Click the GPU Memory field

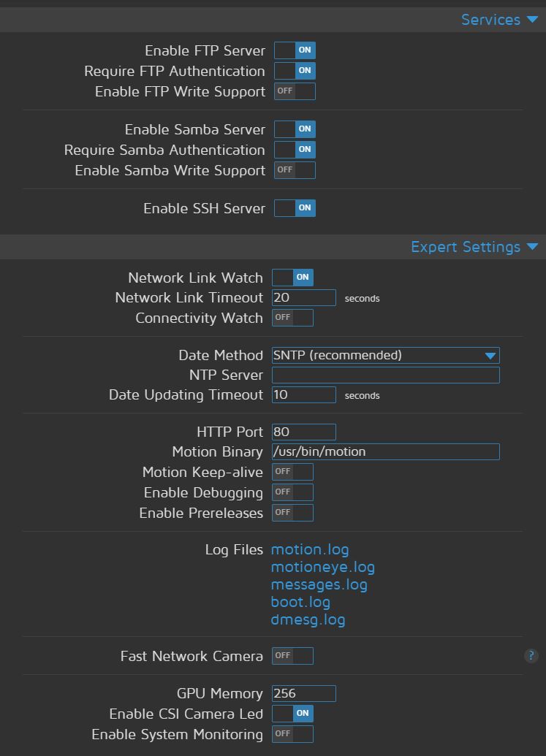pos(303,693)
